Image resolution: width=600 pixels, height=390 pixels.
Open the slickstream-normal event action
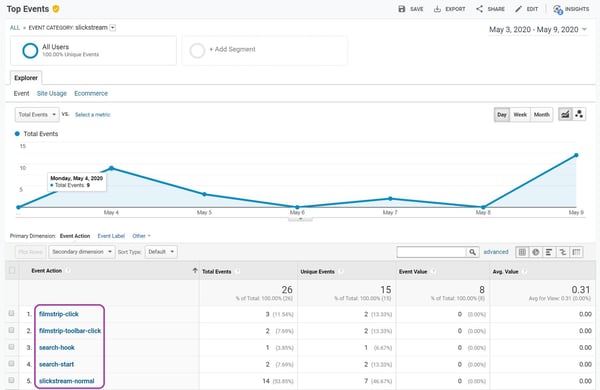pos(67,381)
